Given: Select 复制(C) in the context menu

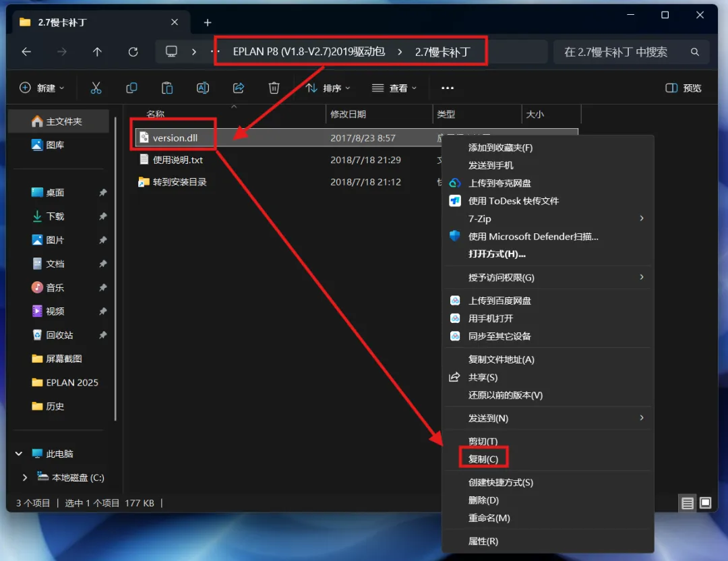Looking at the screenshot, I should click(x=483, y=459).
